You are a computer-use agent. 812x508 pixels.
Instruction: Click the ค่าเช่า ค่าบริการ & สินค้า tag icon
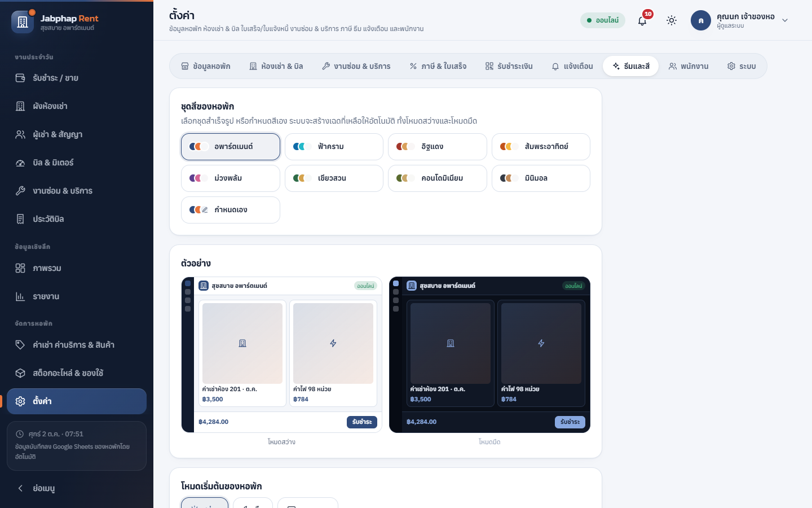20,345
